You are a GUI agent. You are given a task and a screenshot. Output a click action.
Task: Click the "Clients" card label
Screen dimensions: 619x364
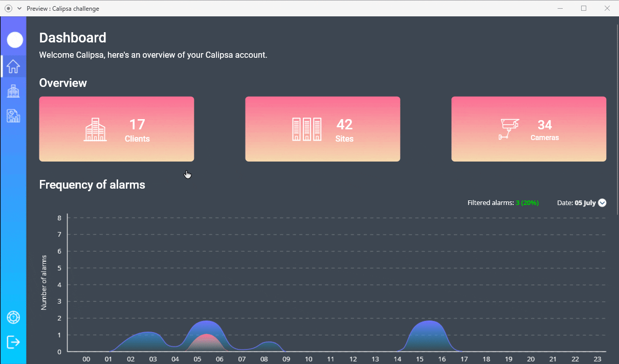(x=137, y=139)
